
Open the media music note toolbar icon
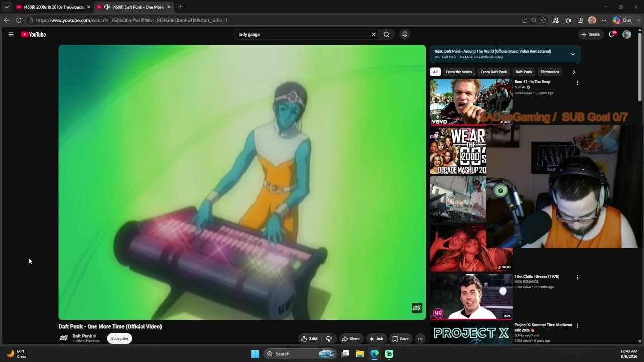click(556, 20)
